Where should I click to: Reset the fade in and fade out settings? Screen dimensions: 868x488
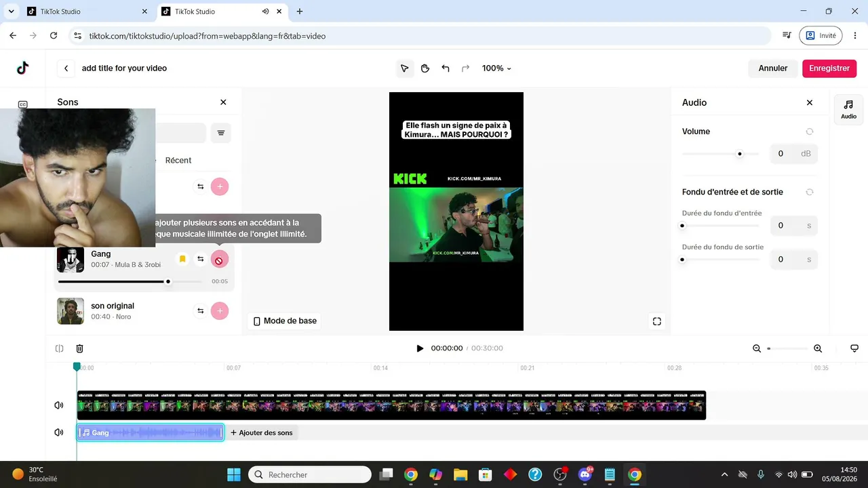coord(810,192)
